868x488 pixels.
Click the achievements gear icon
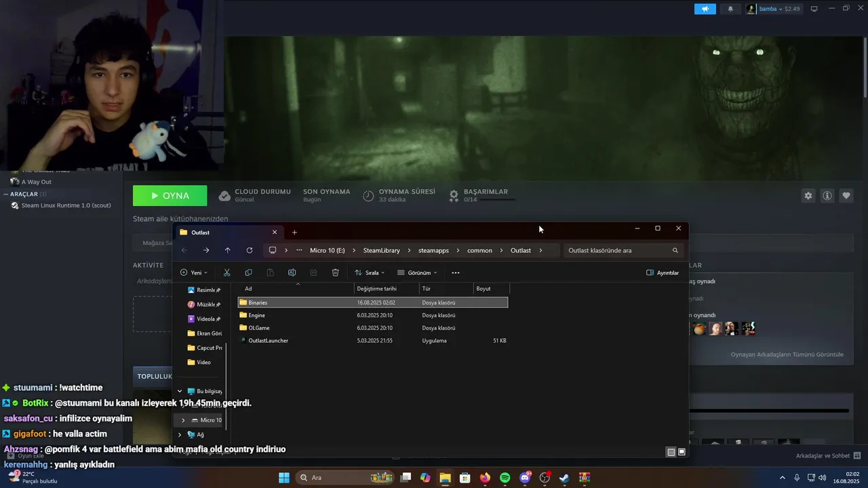click(x=454, y=196)
